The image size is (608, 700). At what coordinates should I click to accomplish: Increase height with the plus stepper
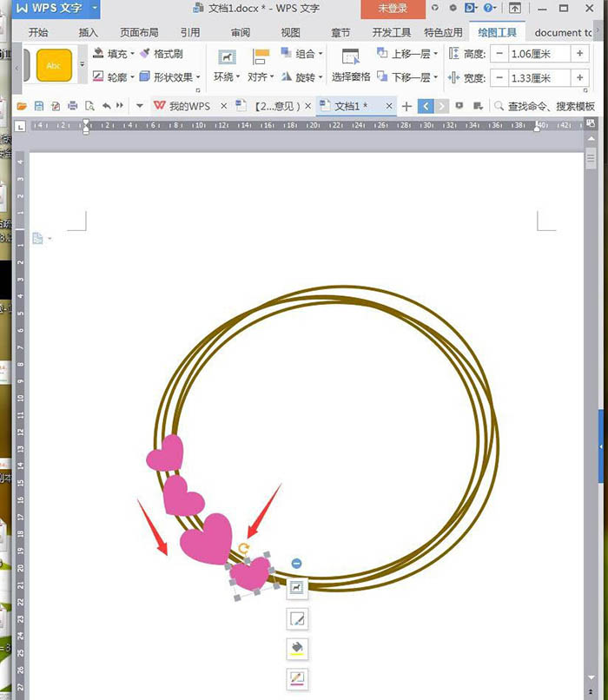tap(580, 54)
